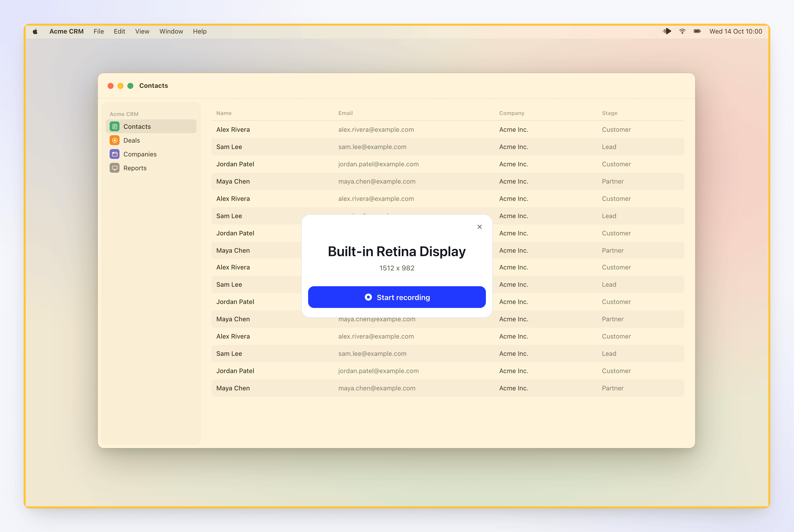The width and height of the screenshot is (794, 532).
Task: Open the Wi-Fi status icon
Action: pos(682,31)
